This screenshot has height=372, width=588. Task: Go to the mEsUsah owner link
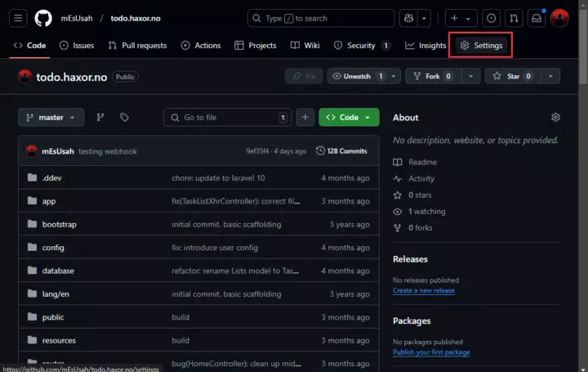[x=77, y=18]
